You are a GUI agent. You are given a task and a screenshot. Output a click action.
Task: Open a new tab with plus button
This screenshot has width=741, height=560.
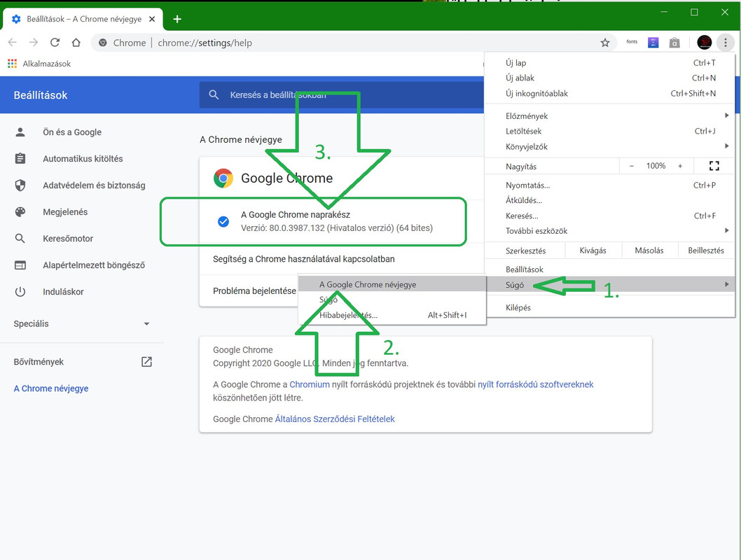[177, 19]
